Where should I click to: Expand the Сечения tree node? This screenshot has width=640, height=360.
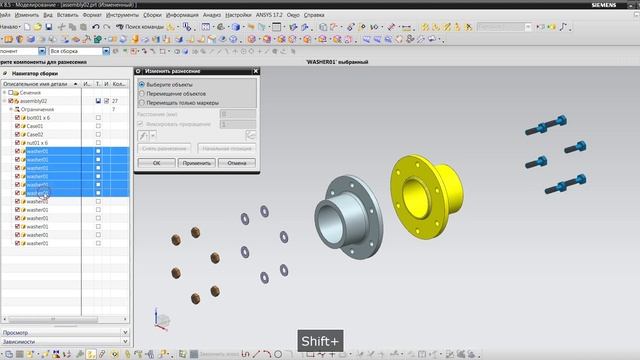pos(4,93)
